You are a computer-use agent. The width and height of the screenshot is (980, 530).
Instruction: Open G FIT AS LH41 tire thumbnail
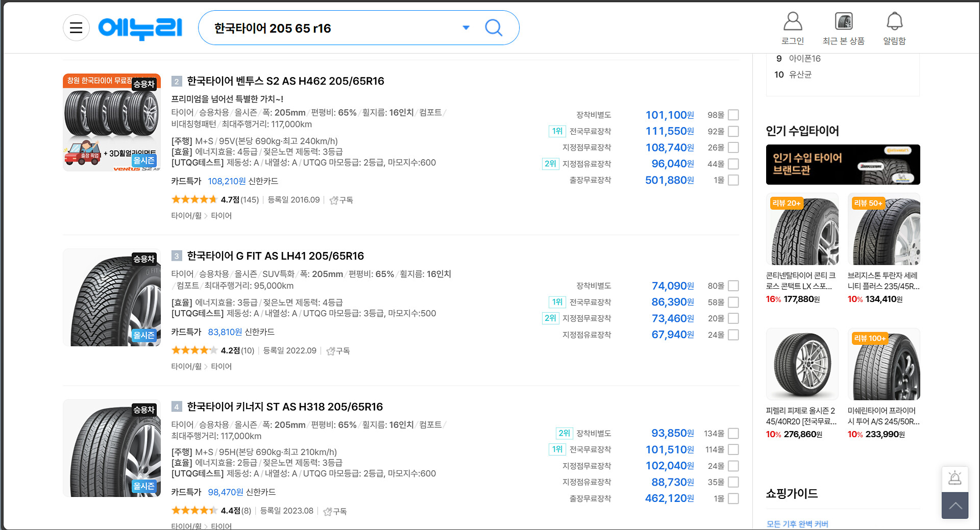112,297
